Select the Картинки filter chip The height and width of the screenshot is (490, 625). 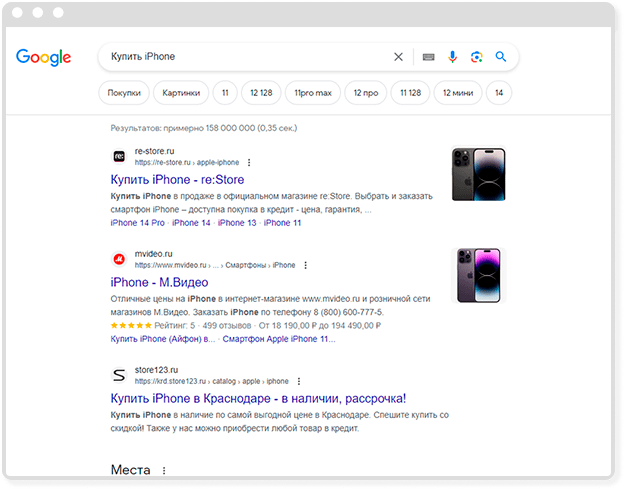[181, 93]
